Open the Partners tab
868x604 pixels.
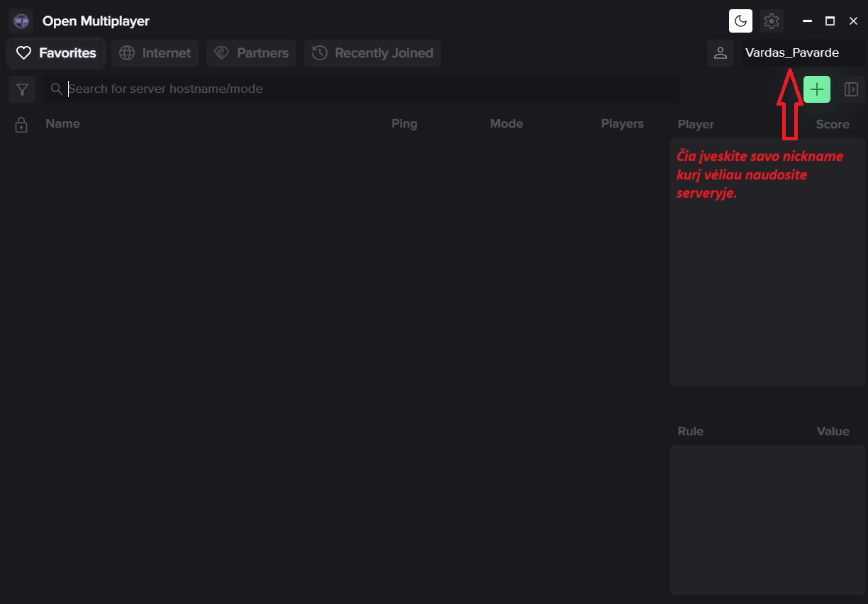click(251, 53)
